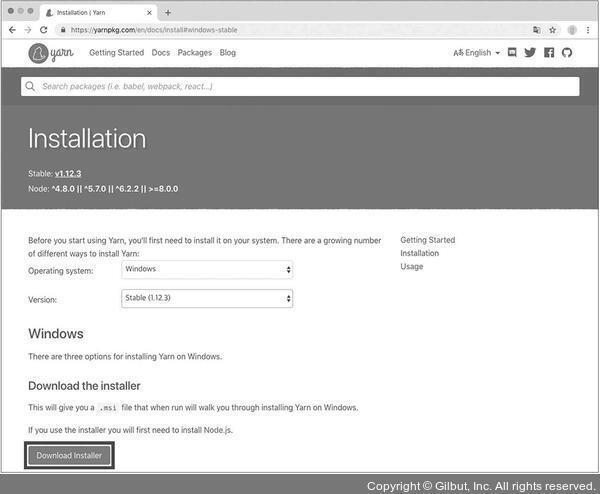Select the Installation | Yarn tab

coord(98,13)
